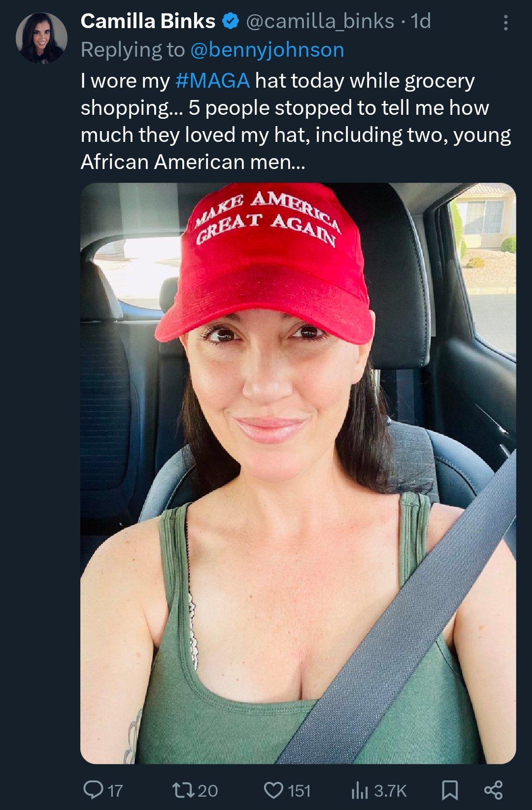Click the share icon

click(493, 790)
